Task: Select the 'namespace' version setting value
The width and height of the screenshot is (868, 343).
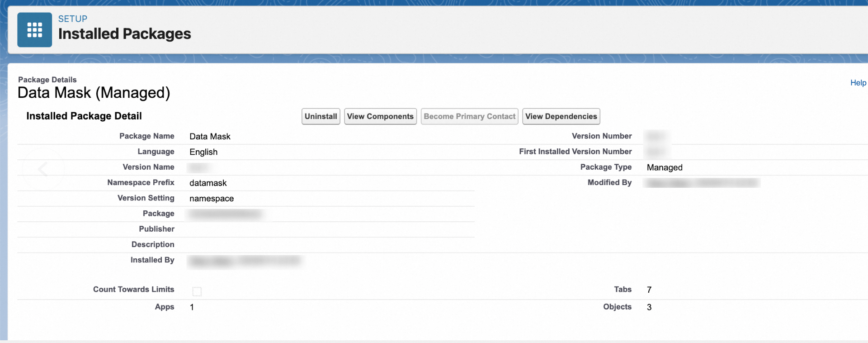Action: pyautogui.click(x=212, y=199)
